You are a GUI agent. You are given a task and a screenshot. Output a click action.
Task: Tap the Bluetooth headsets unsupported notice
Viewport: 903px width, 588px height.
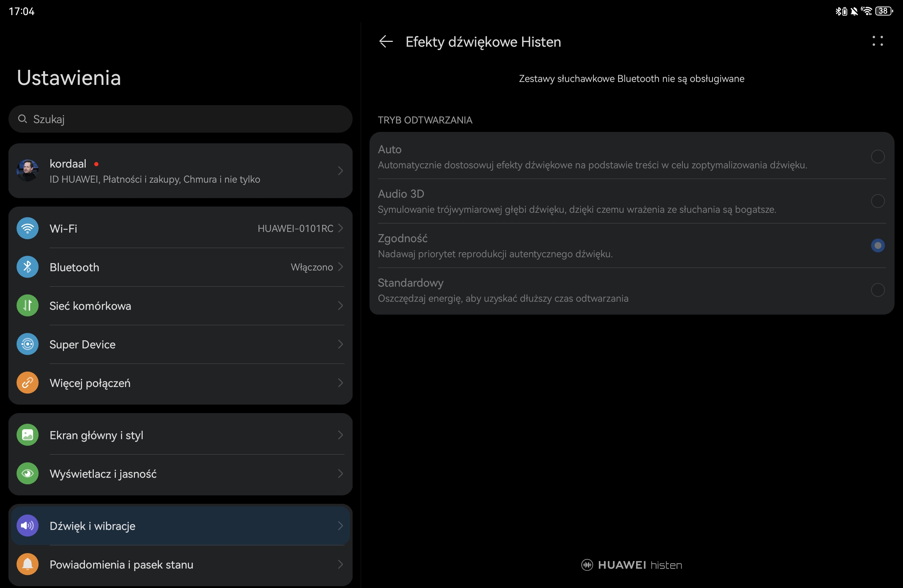coord(631,79)
